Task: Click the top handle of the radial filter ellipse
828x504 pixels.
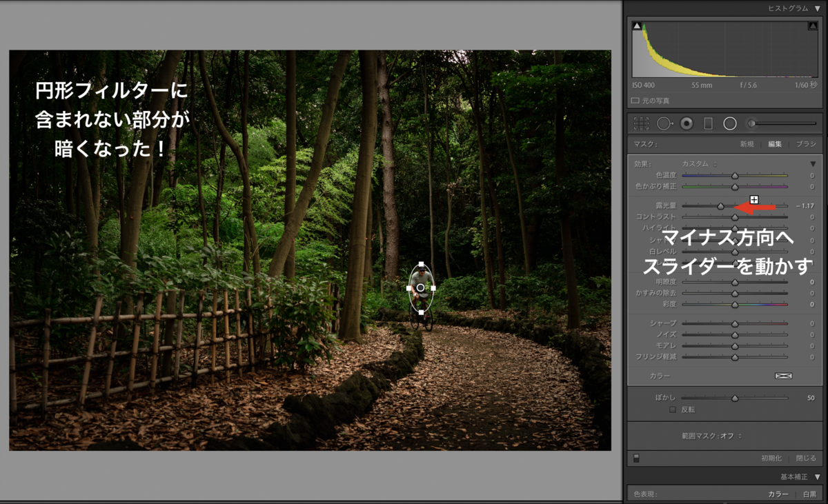Action: [x=421, y=263]
